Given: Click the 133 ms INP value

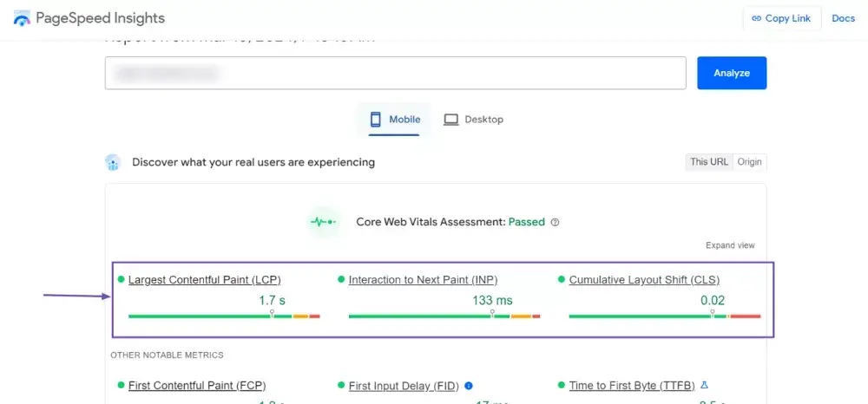Looking at the screenshot, I should tap(492, 301).
